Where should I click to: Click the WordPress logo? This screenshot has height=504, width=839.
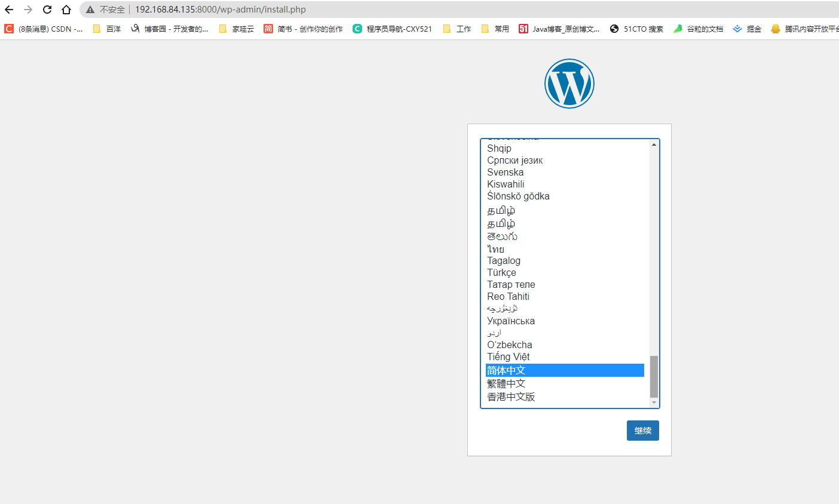tap(569, 84)
